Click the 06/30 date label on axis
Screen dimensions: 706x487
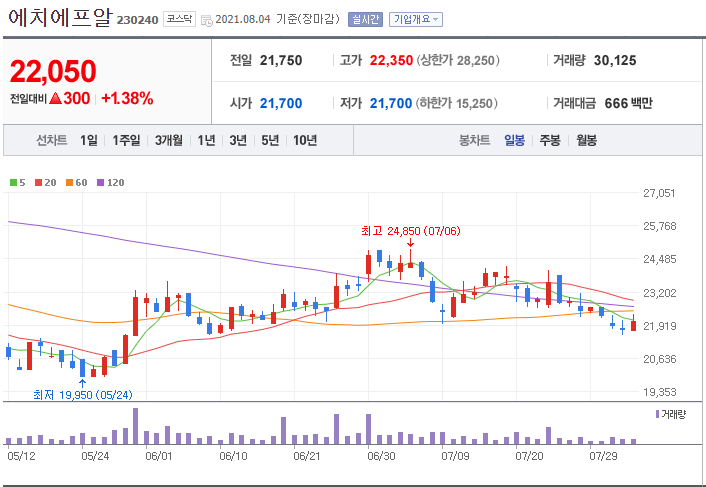[x=381, y=456]
